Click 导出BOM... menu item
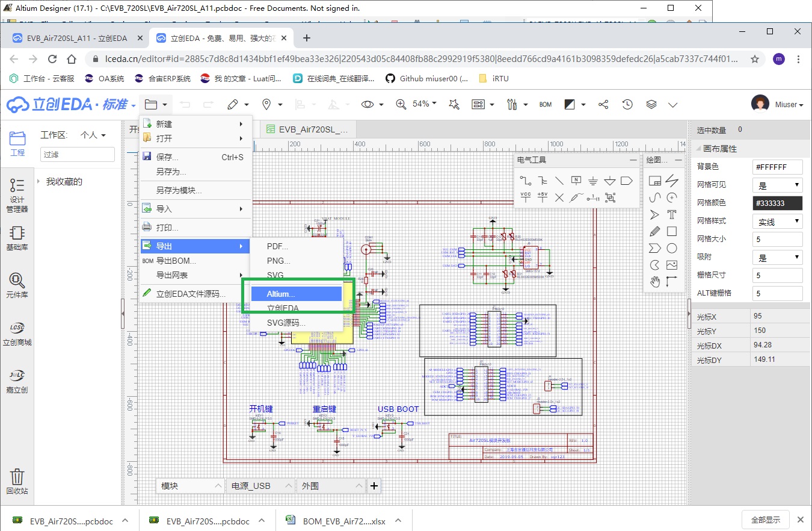 coord(195,261)
